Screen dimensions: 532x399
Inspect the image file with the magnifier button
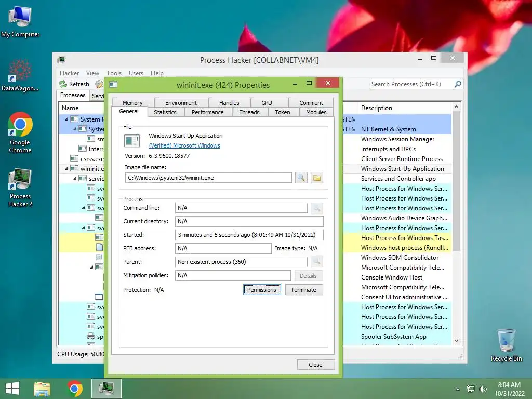point(301,178)
